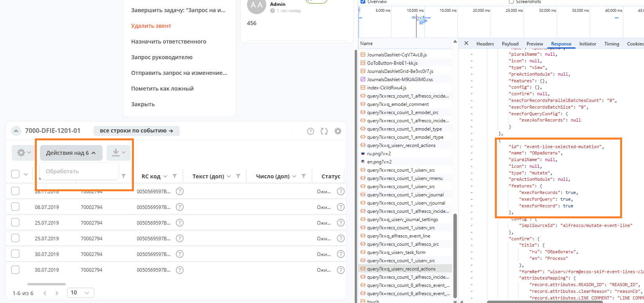Click the export download icon button
Viewport: 644px width, 303px height.
pyautogui.click(x=119, y=153)
